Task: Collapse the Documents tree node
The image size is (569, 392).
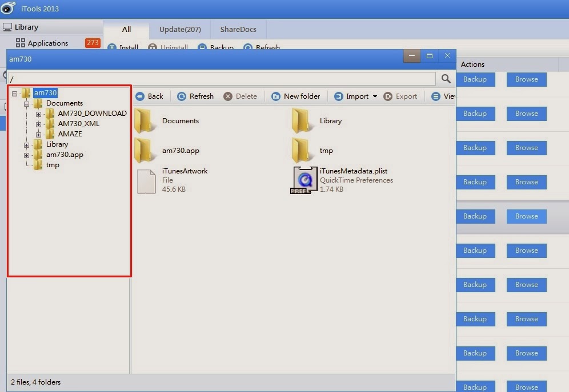Action: (26, 104)
